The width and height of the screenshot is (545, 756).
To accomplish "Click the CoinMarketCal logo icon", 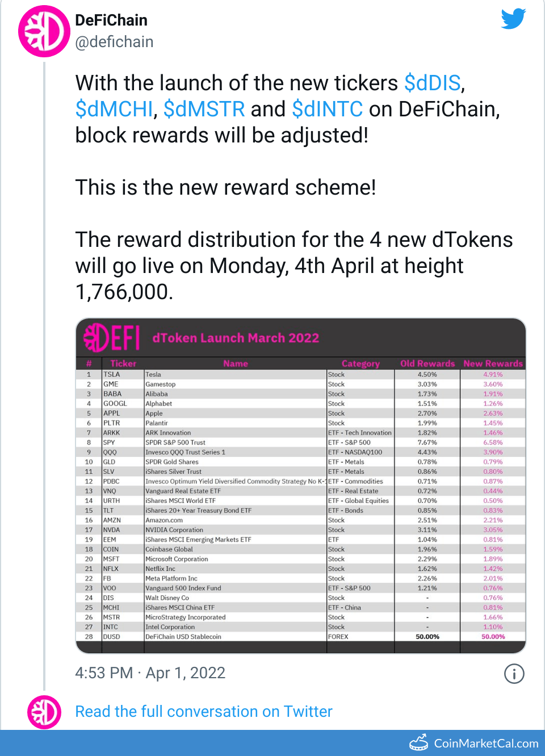I will (419, 742).
